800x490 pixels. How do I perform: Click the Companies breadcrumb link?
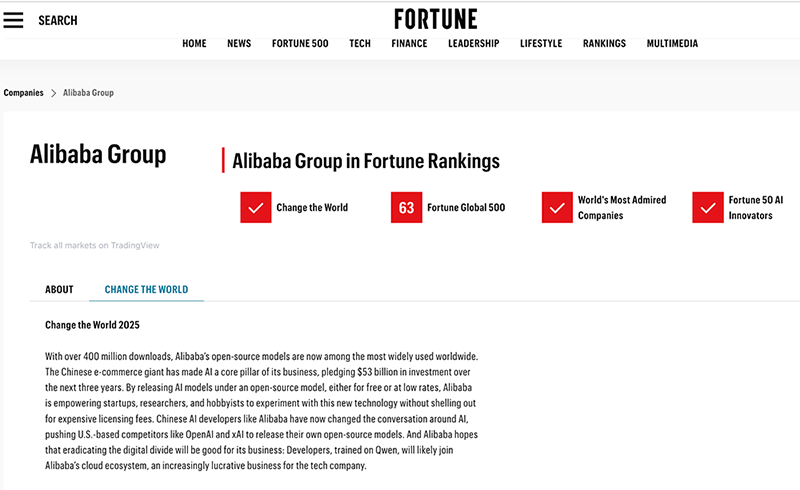tap(24, 93)
